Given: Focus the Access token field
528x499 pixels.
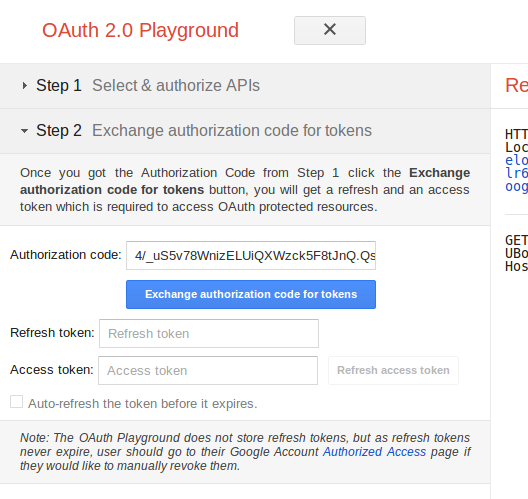Looking at the screenshot, I should point(208,370).
